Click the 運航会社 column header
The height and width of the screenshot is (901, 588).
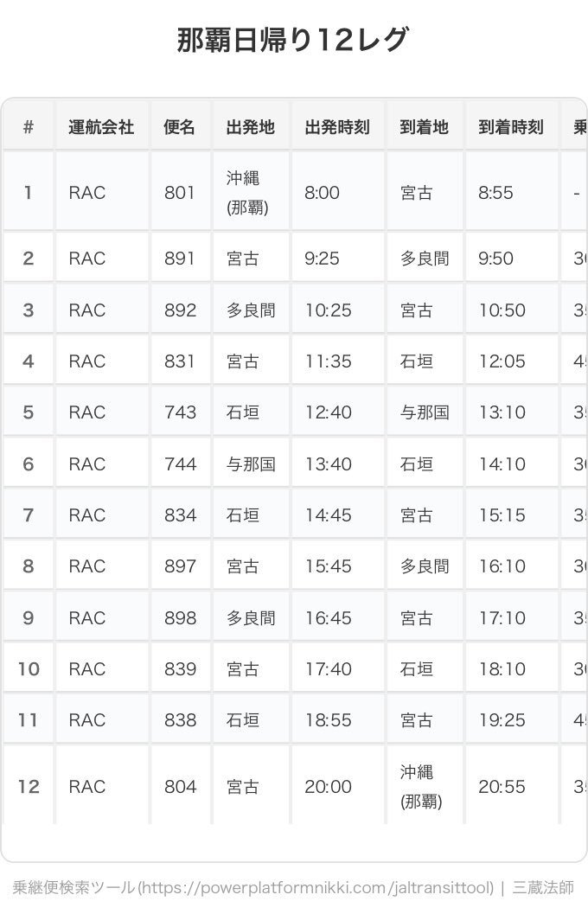[x=102, y=126]
